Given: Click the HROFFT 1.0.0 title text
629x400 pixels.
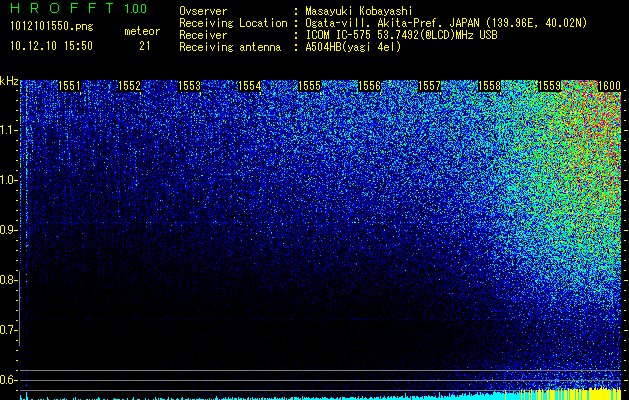Looking at the screenshot, I should click(x=79, y=8).
